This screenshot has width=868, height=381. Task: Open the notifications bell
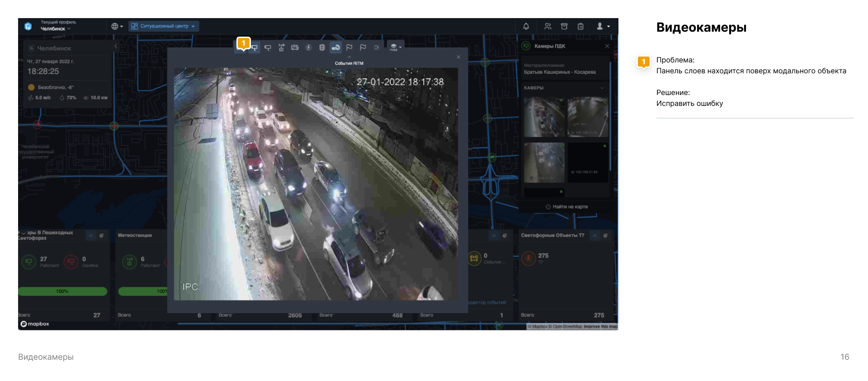[526, 26]
